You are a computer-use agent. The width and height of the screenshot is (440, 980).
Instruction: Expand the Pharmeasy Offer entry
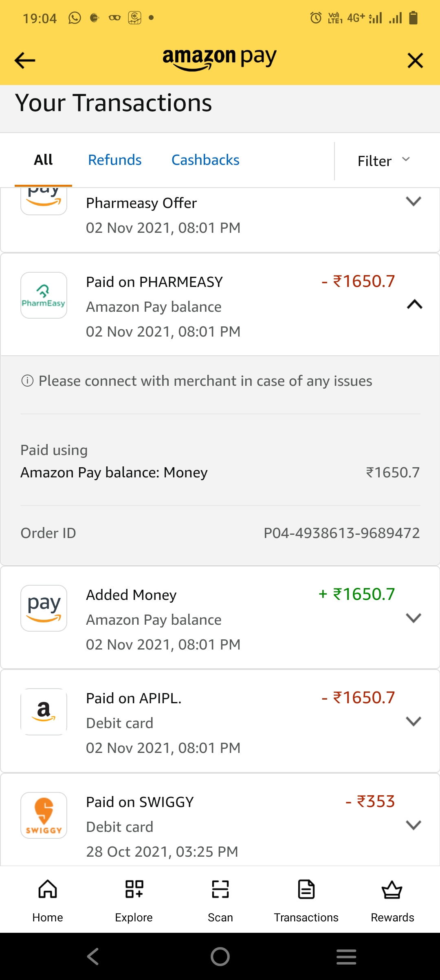[x=414, y=201]
